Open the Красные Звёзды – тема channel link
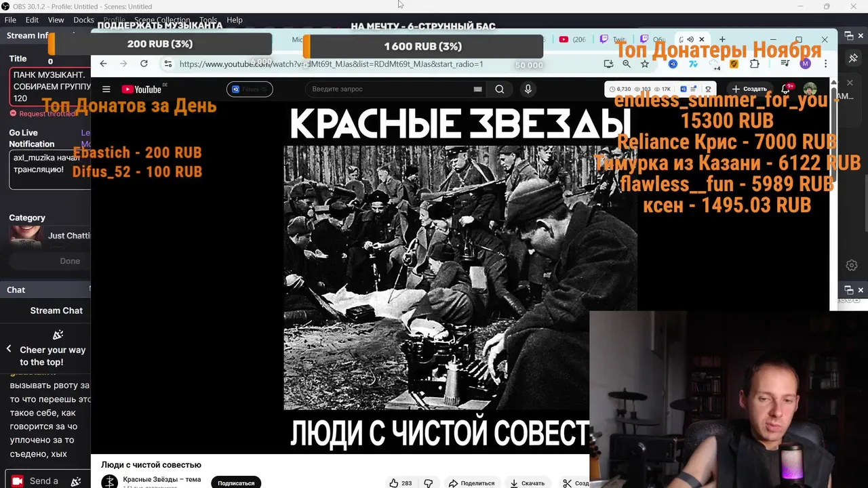Viewport: 868px width, 488px height. (162, 479)
